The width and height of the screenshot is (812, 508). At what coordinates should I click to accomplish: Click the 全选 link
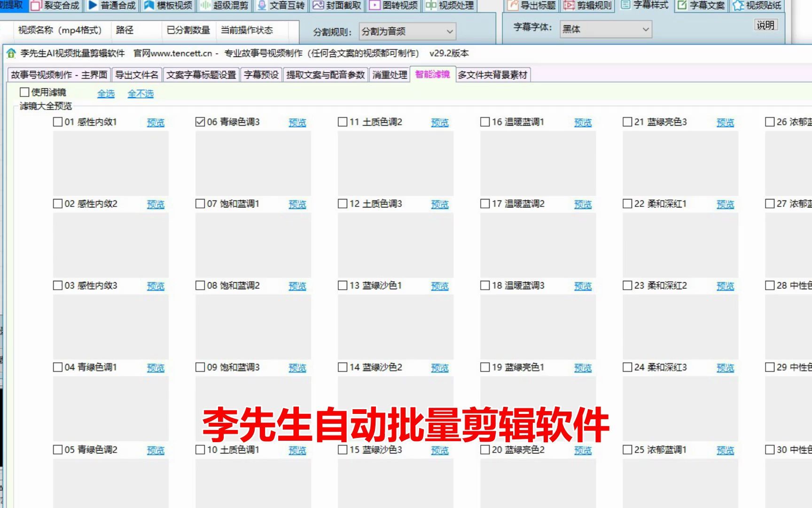[106, 94]
